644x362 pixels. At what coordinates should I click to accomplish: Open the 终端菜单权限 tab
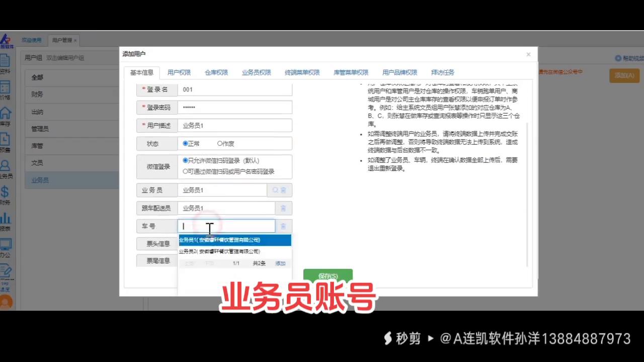(302, 72)
